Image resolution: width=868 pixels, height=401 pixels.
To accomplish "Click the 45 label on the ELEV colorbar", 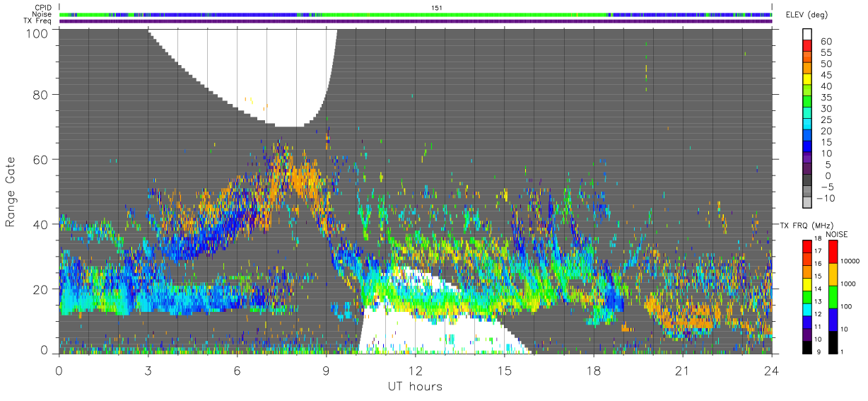I will [x=826, y=75].
